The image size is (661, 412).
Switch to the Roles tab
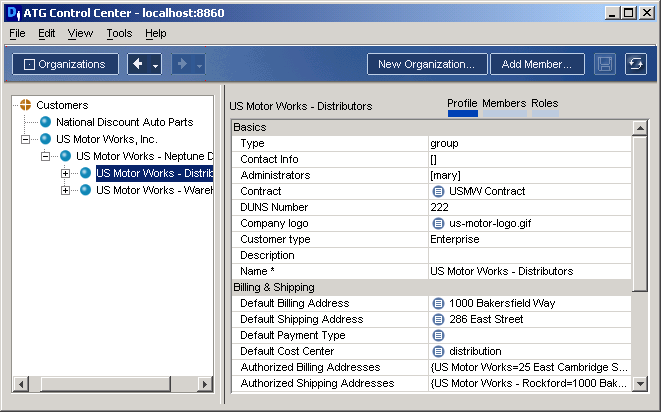[545, 107]
